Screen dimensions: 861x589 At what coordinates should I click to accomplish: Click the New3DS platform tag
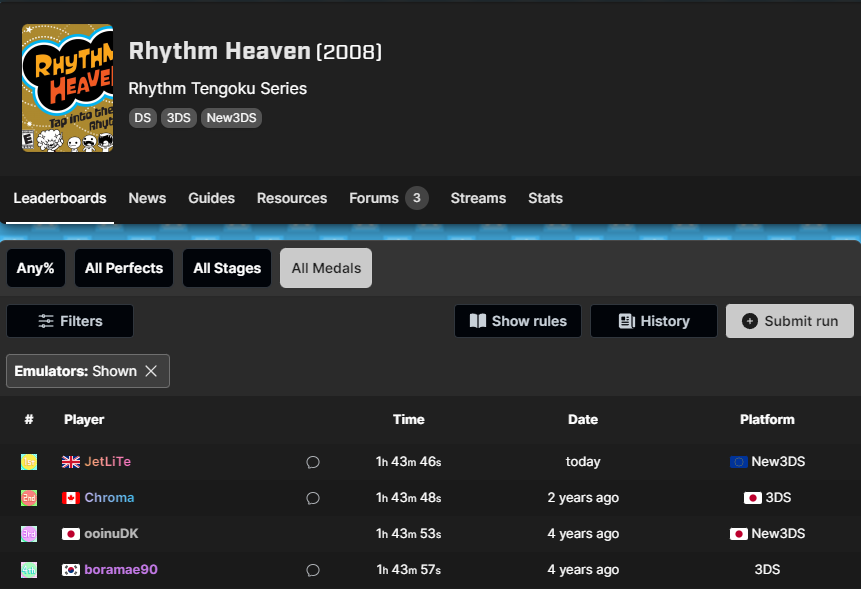pyautogui.click(x=231, y=118)
